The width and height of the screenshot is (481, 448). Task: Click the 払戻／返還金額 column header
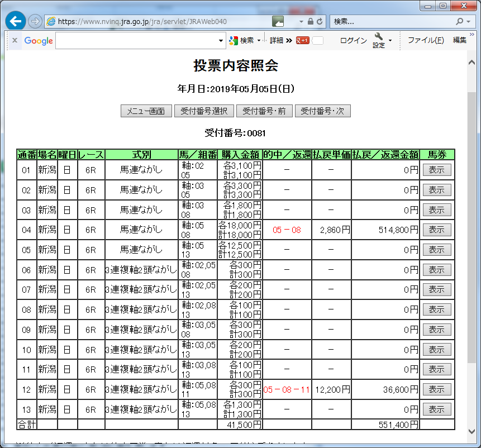385,155
